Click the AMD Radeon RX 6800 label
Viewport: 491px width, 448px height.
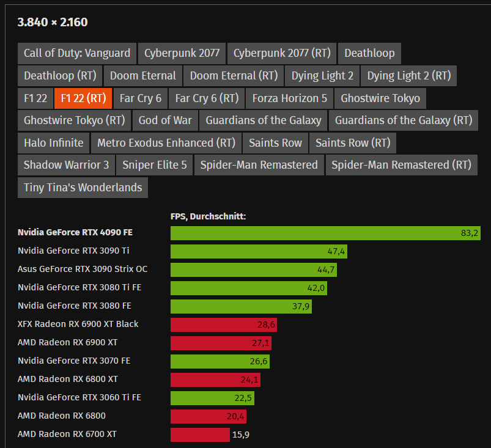[x=62, y=416]
